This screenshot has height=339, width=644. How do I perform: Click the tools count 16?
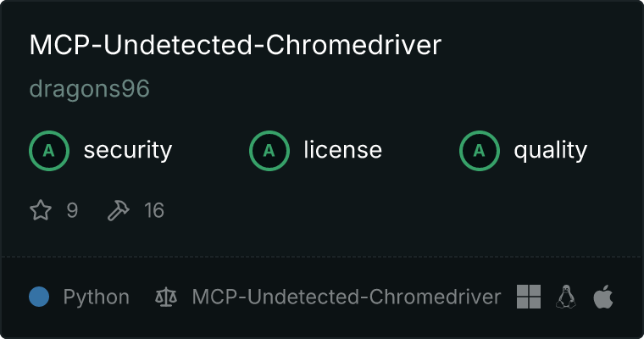pos(154,210)
